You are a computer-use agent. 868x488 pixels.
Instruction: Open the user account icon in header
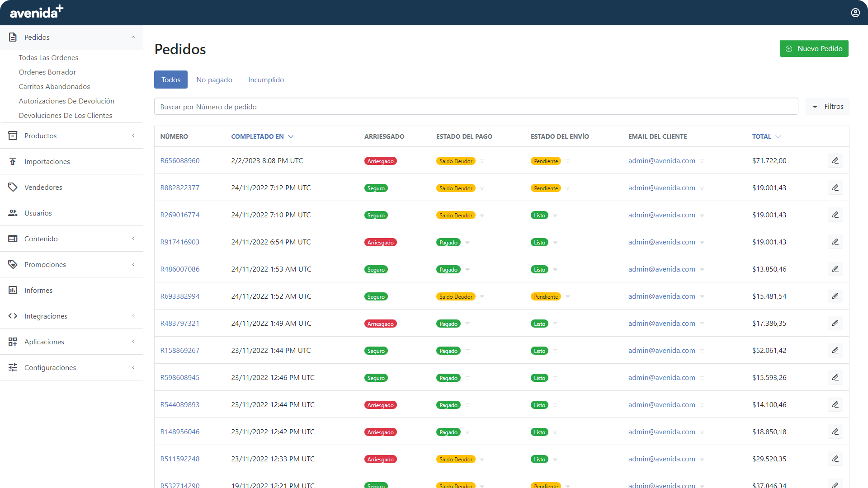point(855,13)
